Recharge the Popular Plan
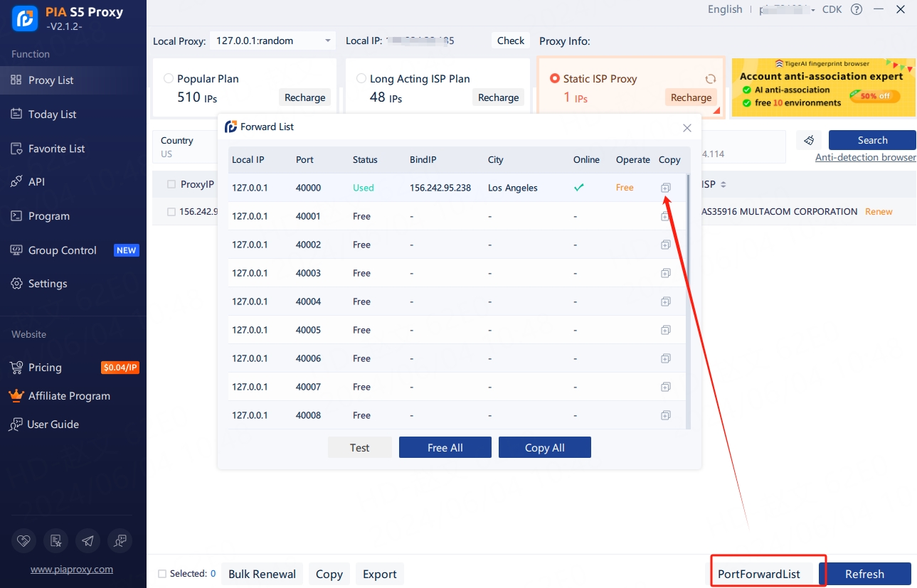 click(305, 97)
